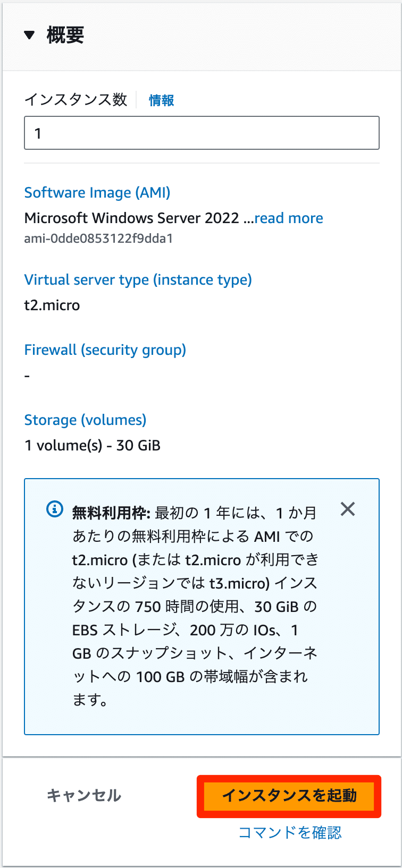
Task: Click the info icon in free tier notice
Action: point(55,509)
